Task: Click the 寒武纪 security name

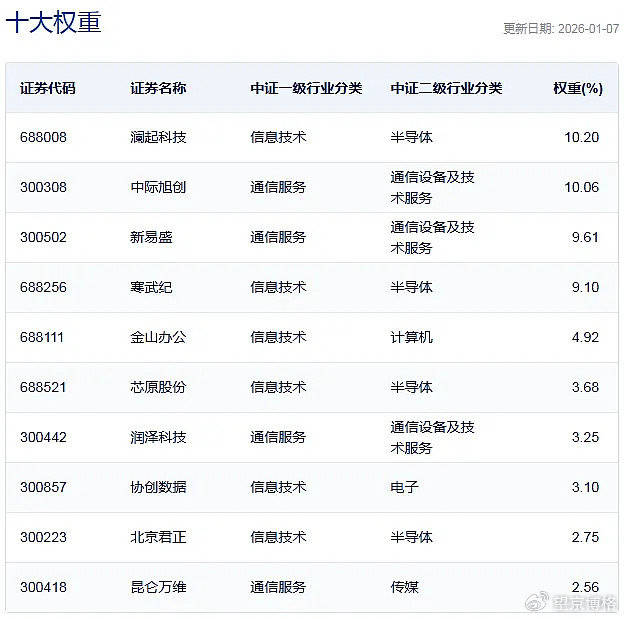Action: tap(151, 287)
